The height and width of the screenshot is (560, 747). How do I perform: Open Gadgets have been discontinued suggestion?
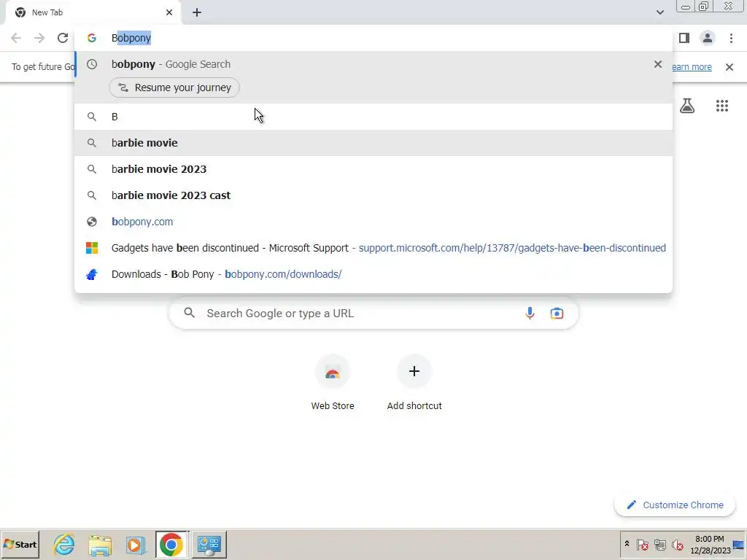click(x=373, y=248)
